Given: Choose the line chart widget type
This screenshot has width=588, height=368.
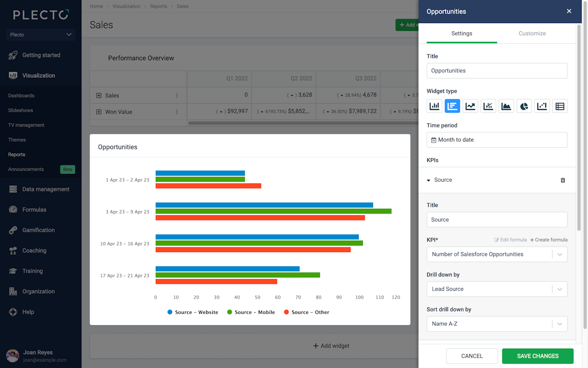Looking at the screenshot, I should [470, 106].
